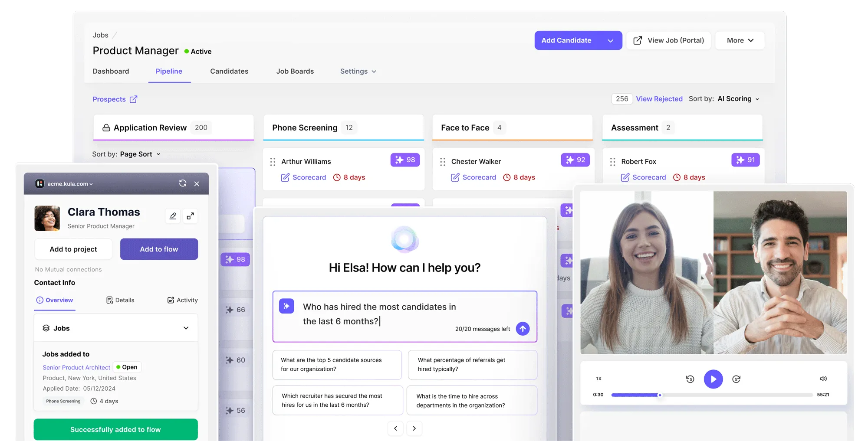Click the edit pencil icon beside Clara Thomas
The image size is (868, 441).
tap(173, 216)
